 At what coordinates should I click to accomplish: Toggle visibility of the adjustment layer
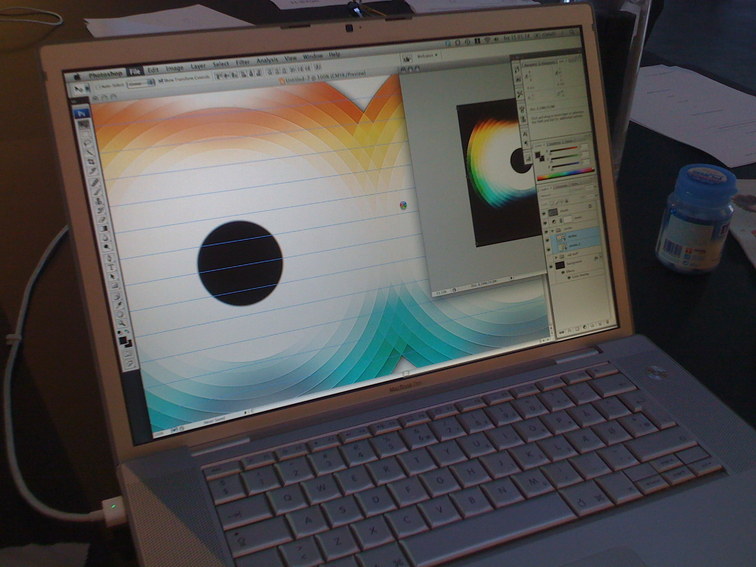547,222
